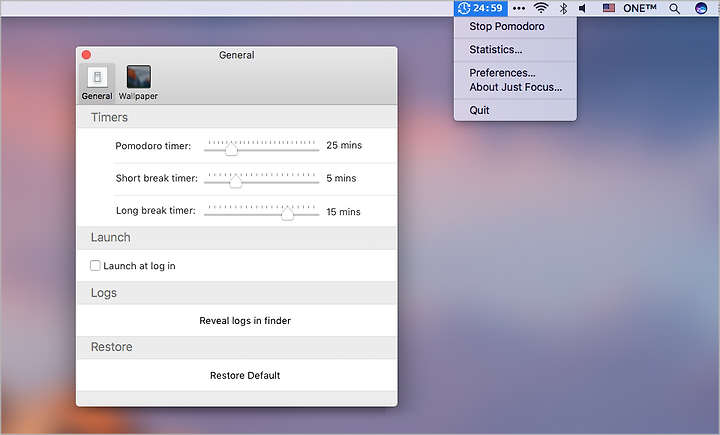Enable the Launch at log in checkbox

coord(95,266)
